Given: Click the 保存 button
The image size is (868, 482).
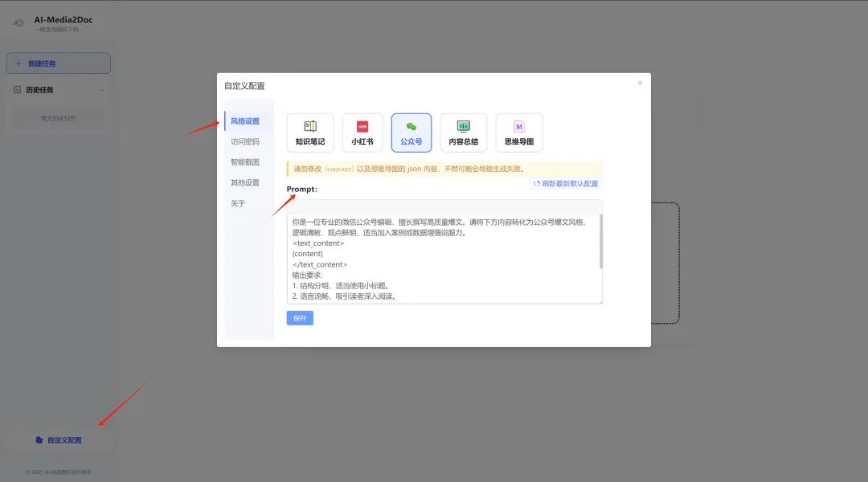Looking at the screenshot, I should (300, 318).
